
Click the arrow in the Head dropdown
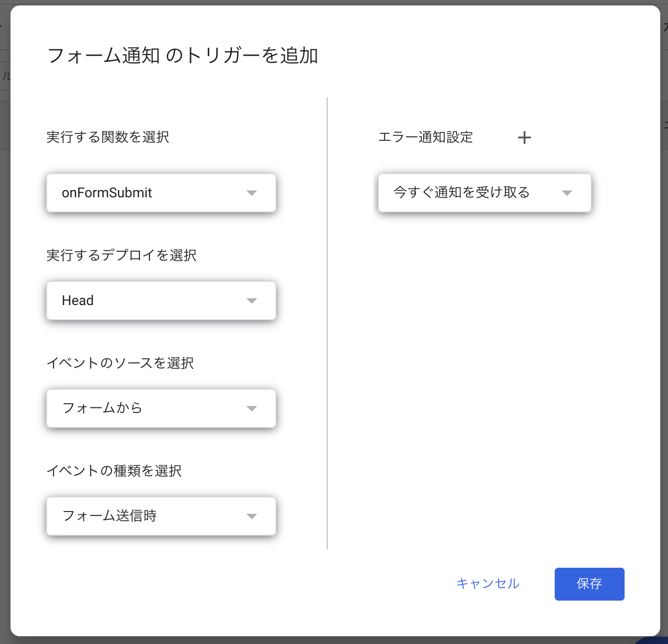tap(252, 301)
